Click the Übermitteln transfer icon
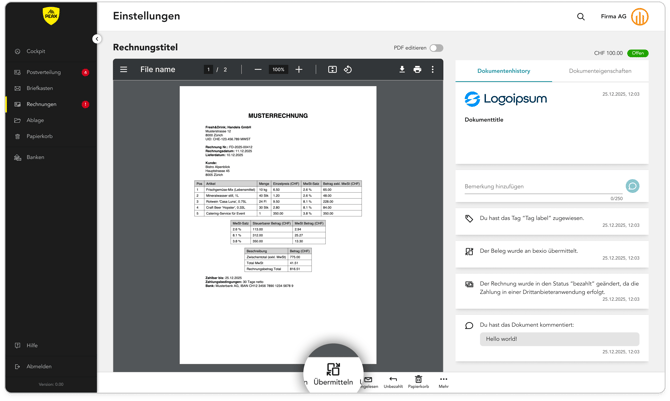The image size is (670, 401). [x=333, y=369]
